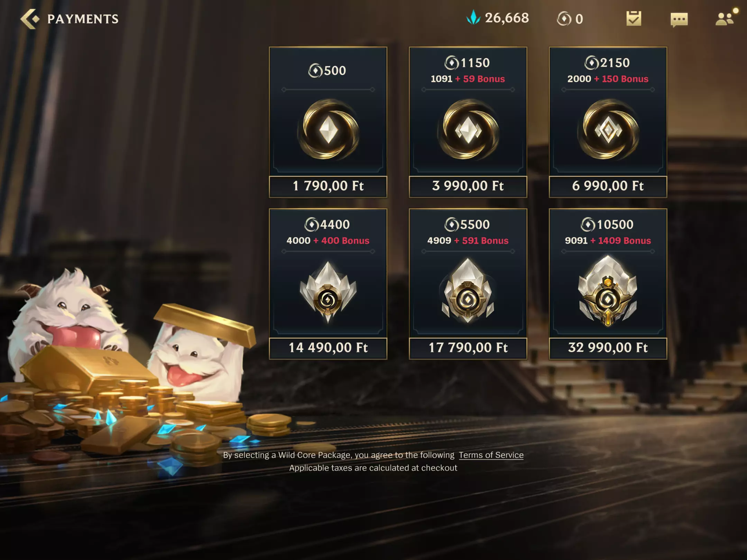Select the 500 Wild Cores coin image

click(x=328, y=130)
